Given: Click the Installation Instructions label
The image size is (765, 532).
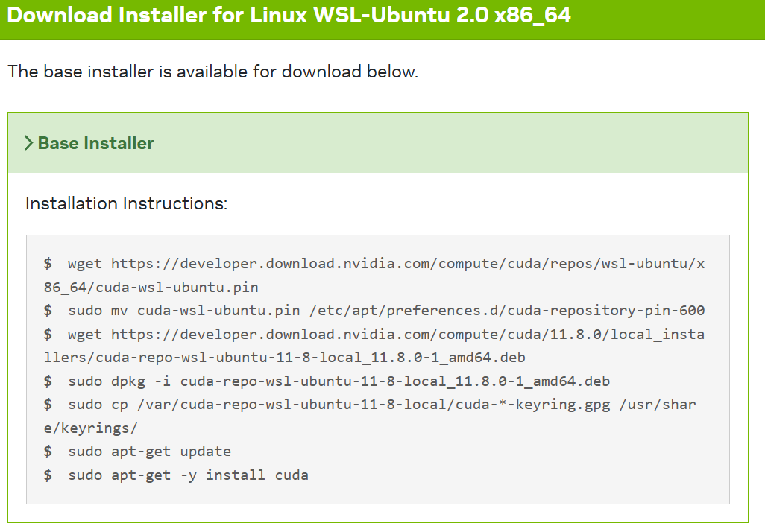Looking at the screenshot, I should (x=126, y=203).
